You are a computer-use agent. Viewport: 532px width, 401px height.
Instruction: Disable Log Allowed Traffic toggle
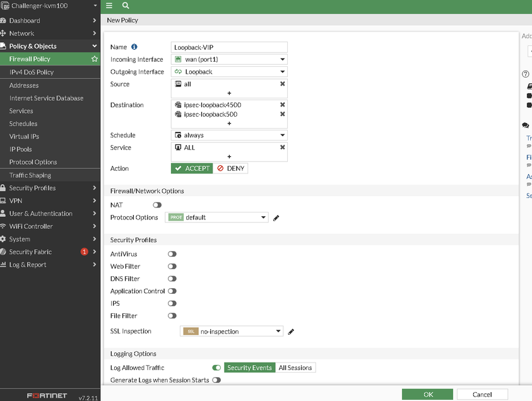216,368
